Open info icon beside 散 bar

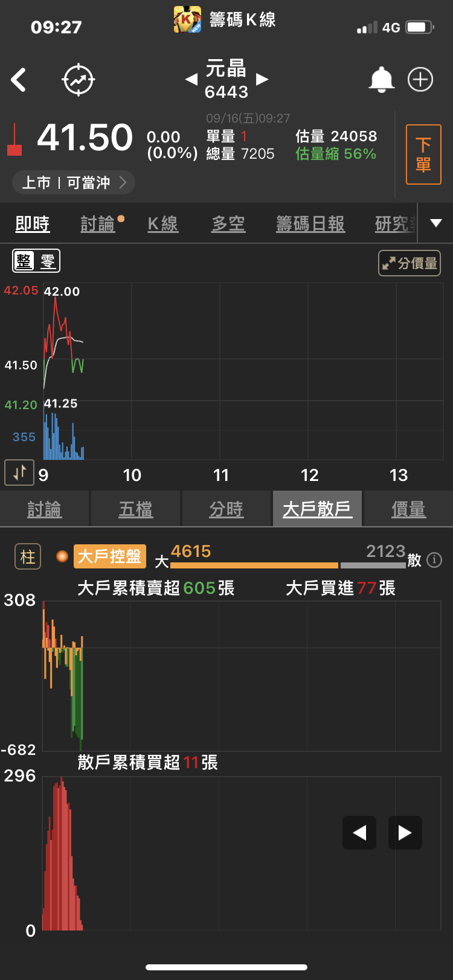[x=434, y=560]
